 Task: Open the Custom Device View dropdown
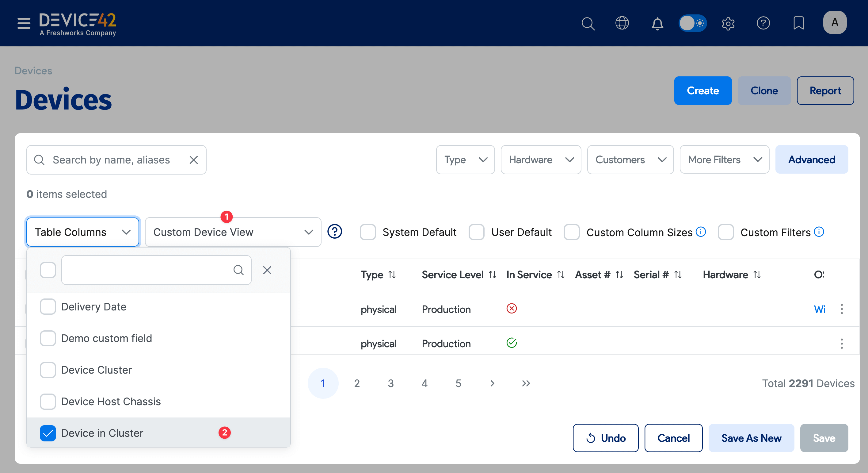pos(233,232)
